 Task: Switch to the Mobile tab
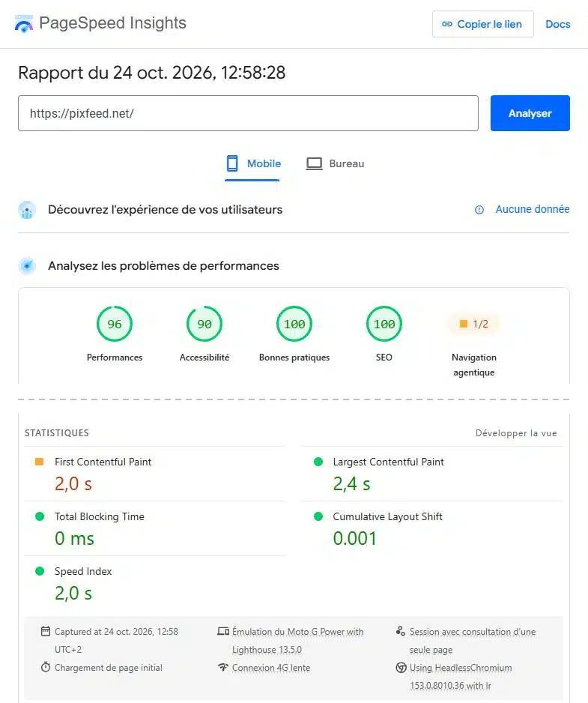[x=252, y=163]
